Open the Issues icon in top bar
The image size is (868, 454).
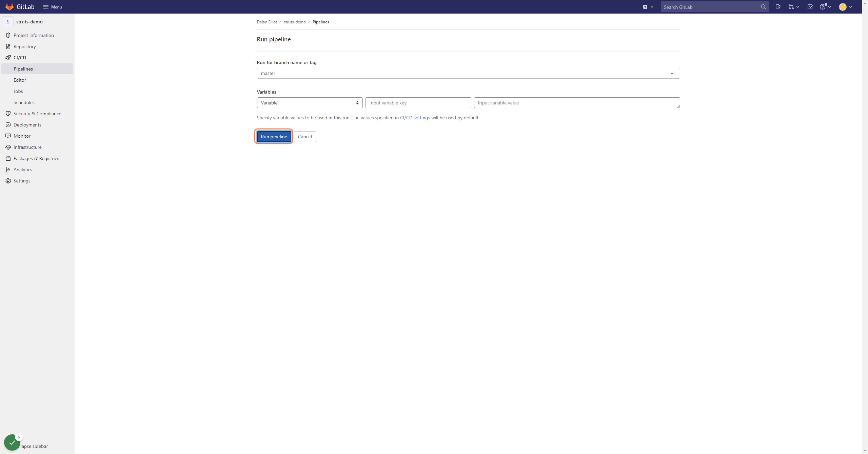(x=778, y=7)
